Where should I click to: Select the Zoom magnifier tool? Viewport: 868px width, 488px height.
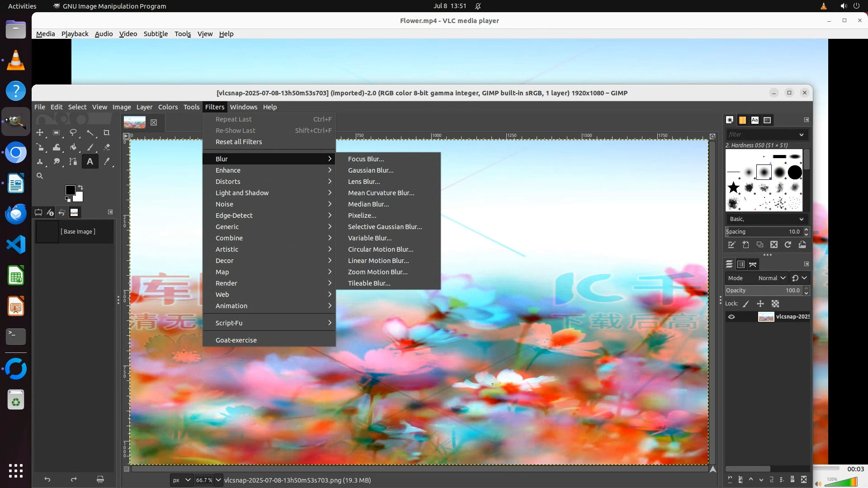pyautogui.click(x=40, y=176)
